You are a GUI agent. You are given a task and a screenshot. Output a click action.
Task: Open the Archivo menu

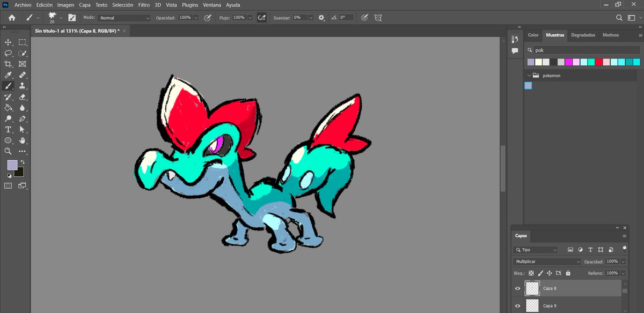(23, 4)
